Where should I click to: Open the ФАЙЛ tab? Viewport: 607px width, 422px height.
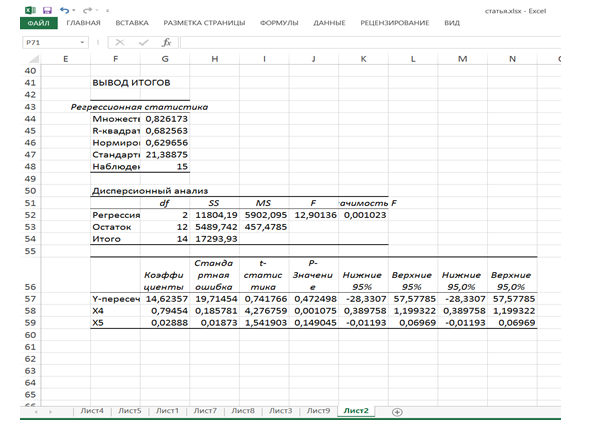(38, 22)
